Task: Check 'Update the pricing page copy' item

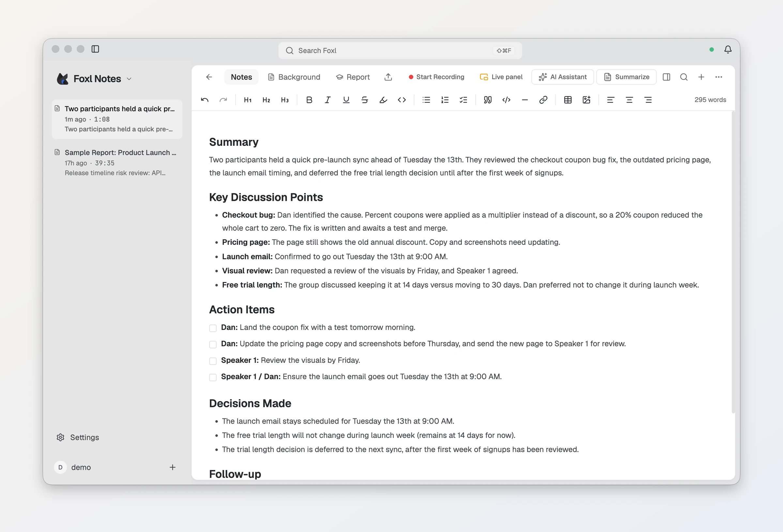Action: click(x=213, y=345)
